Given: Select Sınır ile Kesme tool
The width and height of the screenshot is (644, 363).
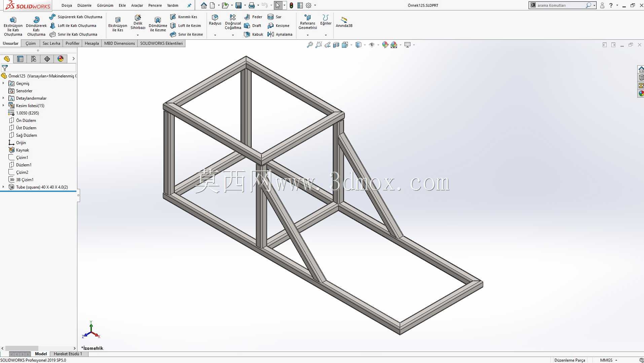Looking at the screenshot, I should point(186,34).
